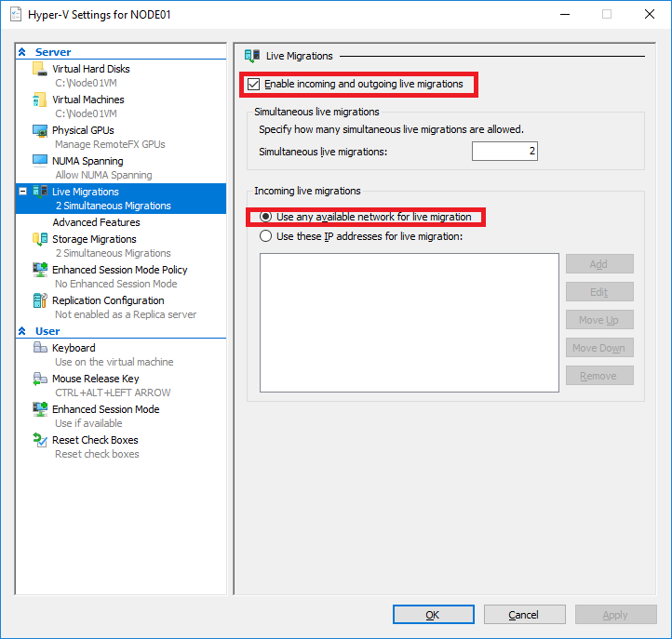
Task: Click the Manage RemoteFX GPUs subtitle
Action: click(110, 144)
